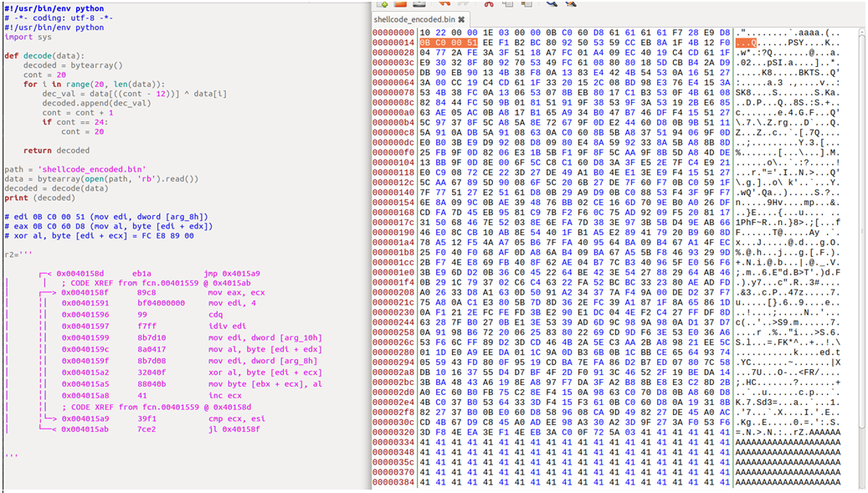Click the 'cdq' instruction line
The image size is (868, 493).
pos(215,314)
